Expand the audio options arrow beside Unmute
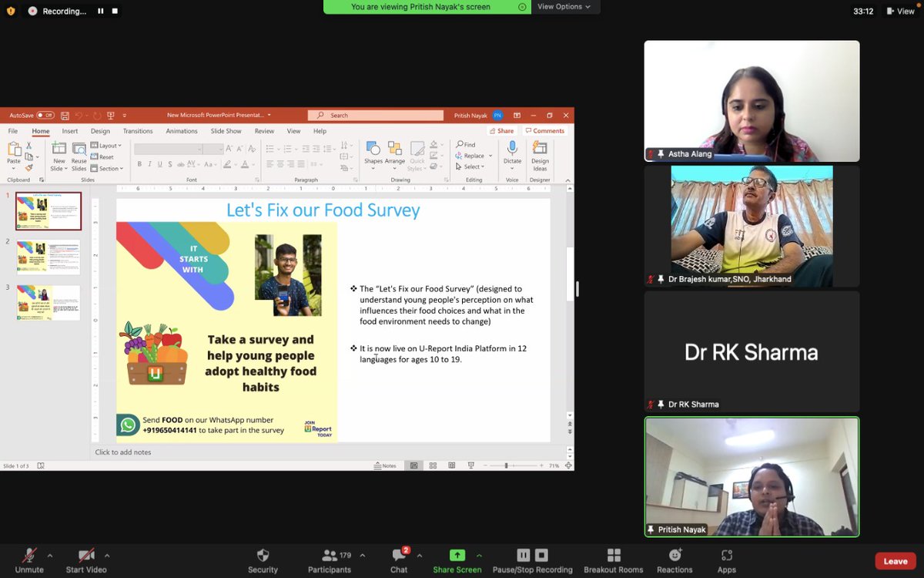Image resolution: width=924 pixels, height=578 pixels. click(50, 555)
